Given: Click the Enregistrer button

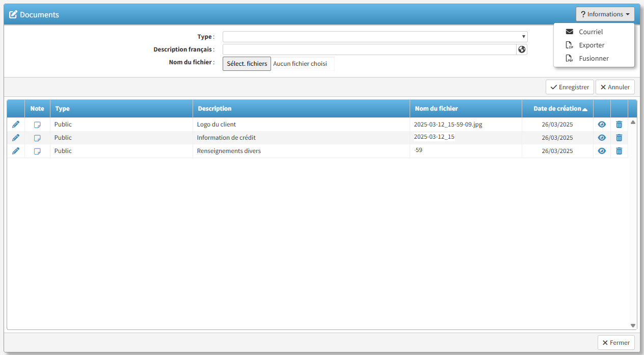Looking at the screenshot, I should [x=570, y=87].
